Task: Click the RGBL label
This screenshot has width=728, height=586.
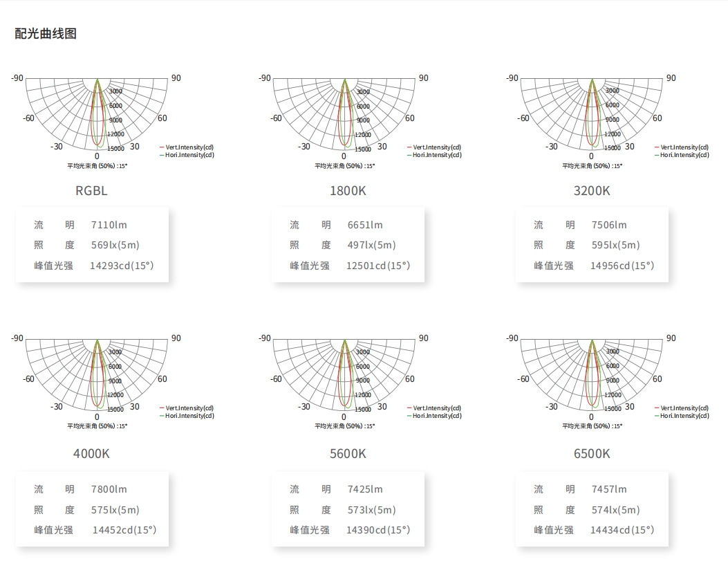Action: click(91, 190)
